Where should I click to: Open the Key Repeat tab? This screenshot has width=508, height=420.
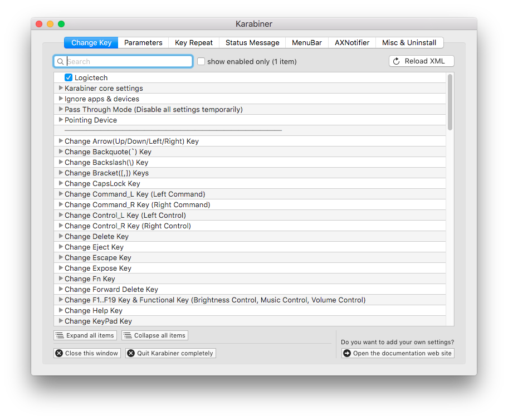tap(194, 43)
